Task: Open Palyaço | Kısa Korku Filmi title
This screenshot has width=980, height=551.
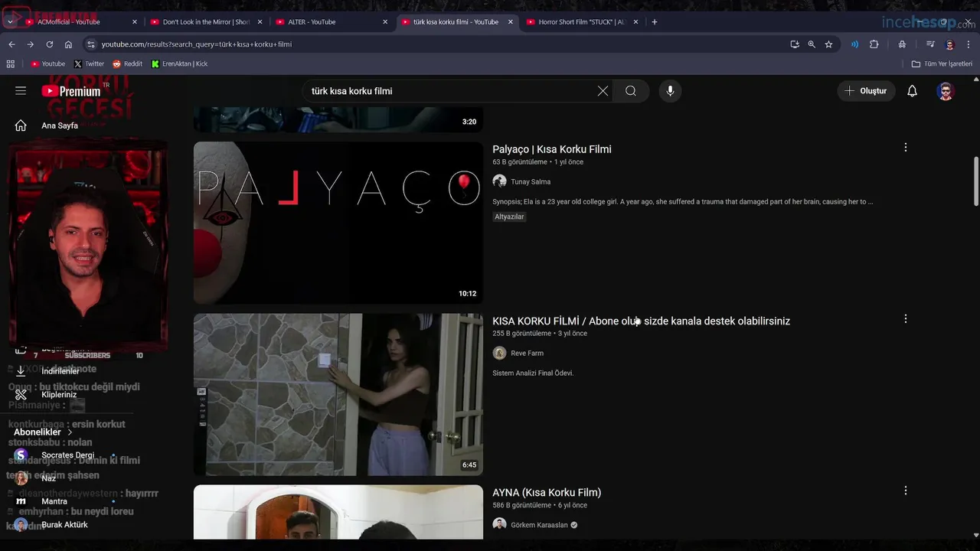Action: pyautogui.click(x=552, y=149)
